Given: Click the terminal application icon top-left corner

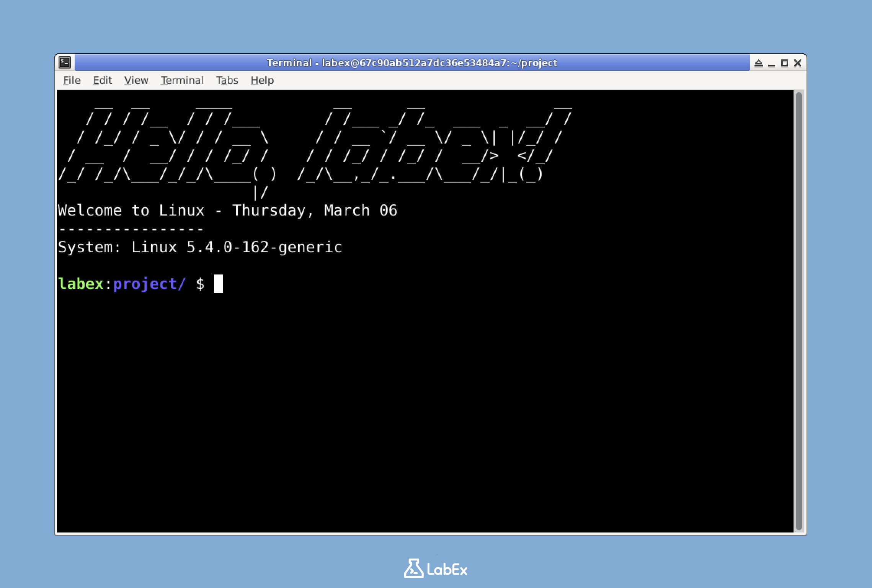Looking at the screenshot, I should [65, 62].
